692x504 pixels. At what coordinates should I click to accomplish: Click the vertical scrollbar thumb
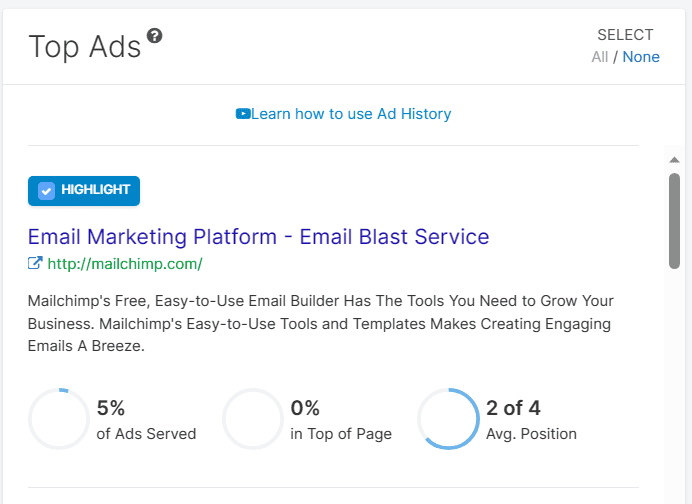coord(674,221)
